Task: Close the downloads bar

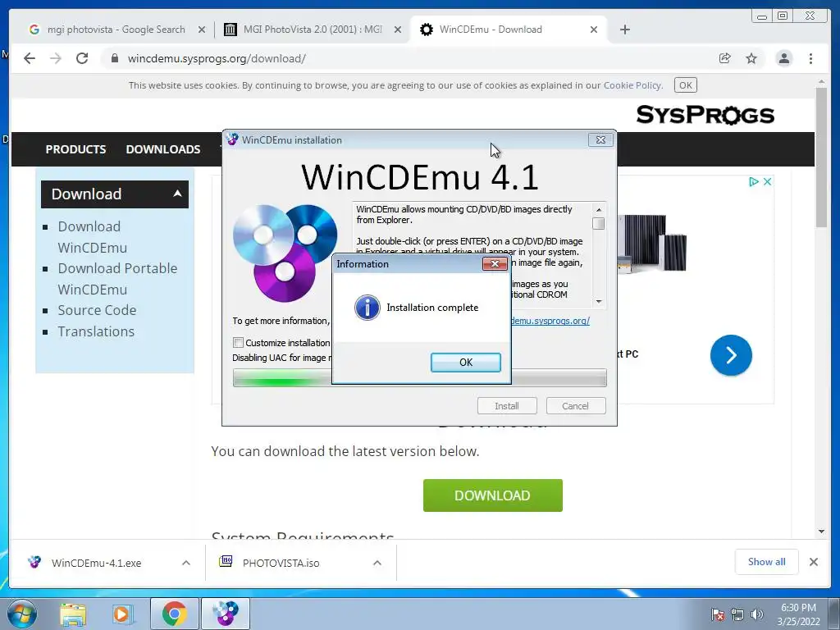Action: (813, 561)
